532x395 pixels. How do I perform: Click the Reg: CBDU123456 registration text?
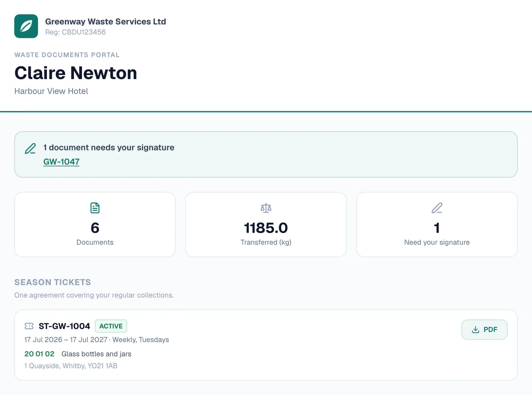[x=75, y=32]
